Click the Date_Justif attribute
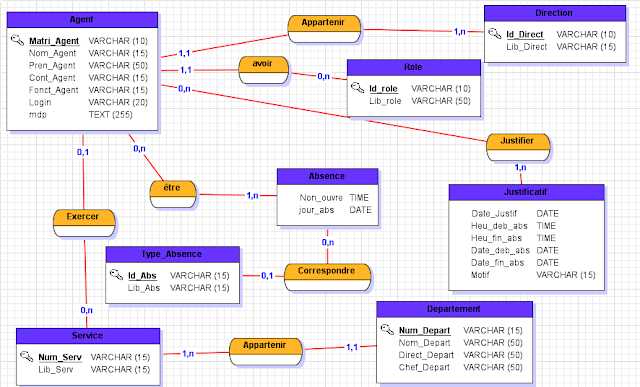Screen dimensions: 640x387 [494, 214]
